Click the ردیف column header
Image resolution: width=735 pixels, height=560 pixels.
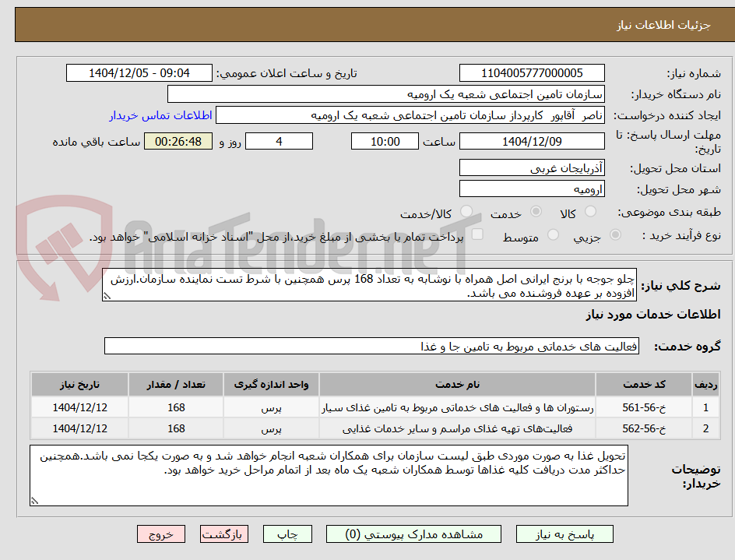tap(706, 385)
